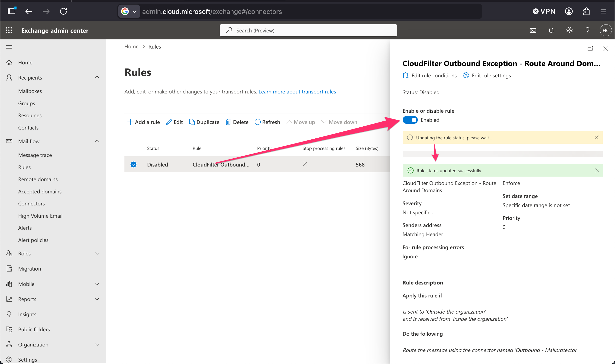Expand the Roles section chevron
The width and height of the screenshot is (615, 364).
[97, 253]
